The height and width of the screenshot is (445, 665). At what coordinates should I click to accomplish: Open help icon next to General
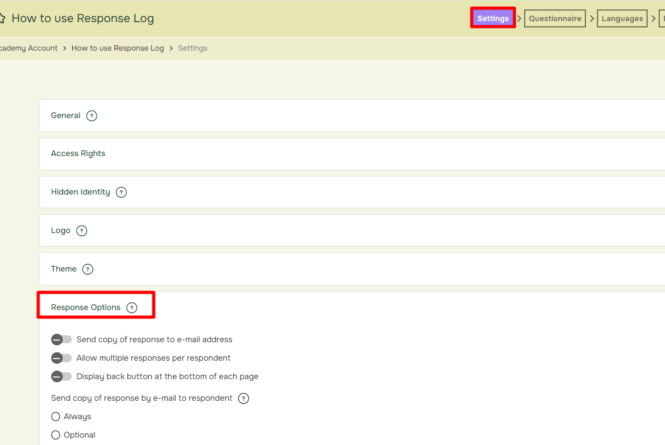[92, 116]
